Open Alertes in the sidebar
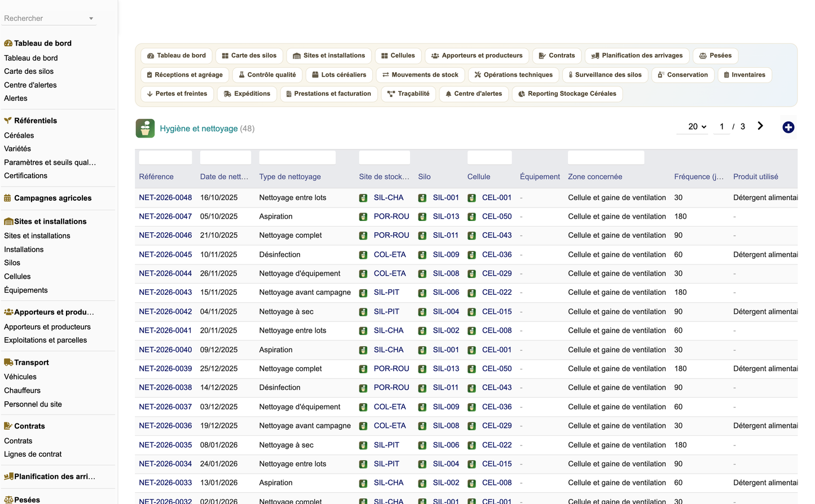The width and height of the screenshot is (815, 504). 16,99
